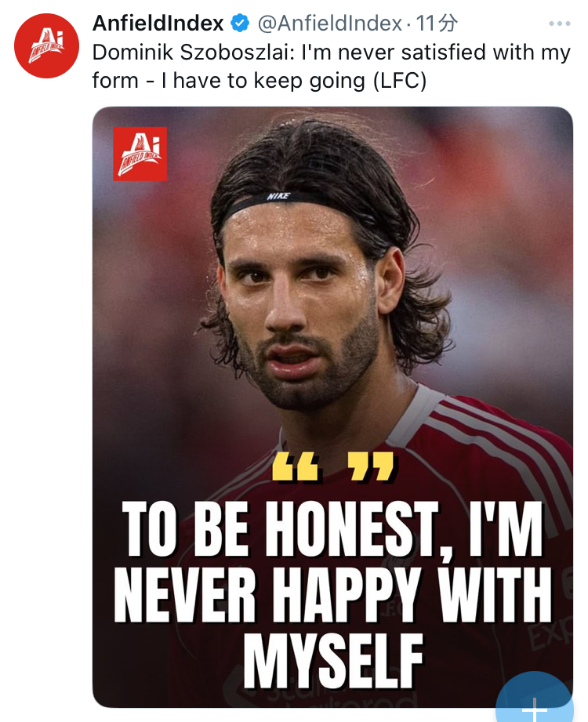Viewport: 588px width, 722px height.
Task: Click the yellow quotation marks graphic
Action: pyautogui.click(x=332, y=466)
